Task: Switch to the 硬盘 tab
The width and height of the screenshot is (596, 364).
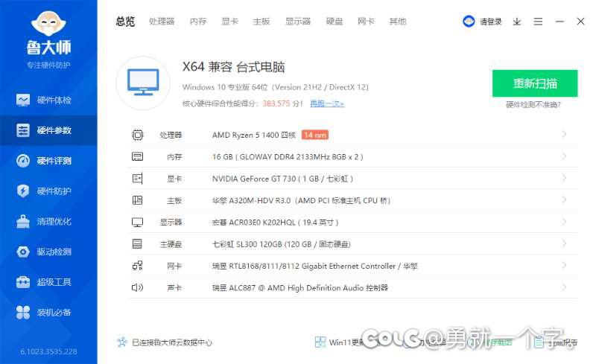Action: point(335,22)
